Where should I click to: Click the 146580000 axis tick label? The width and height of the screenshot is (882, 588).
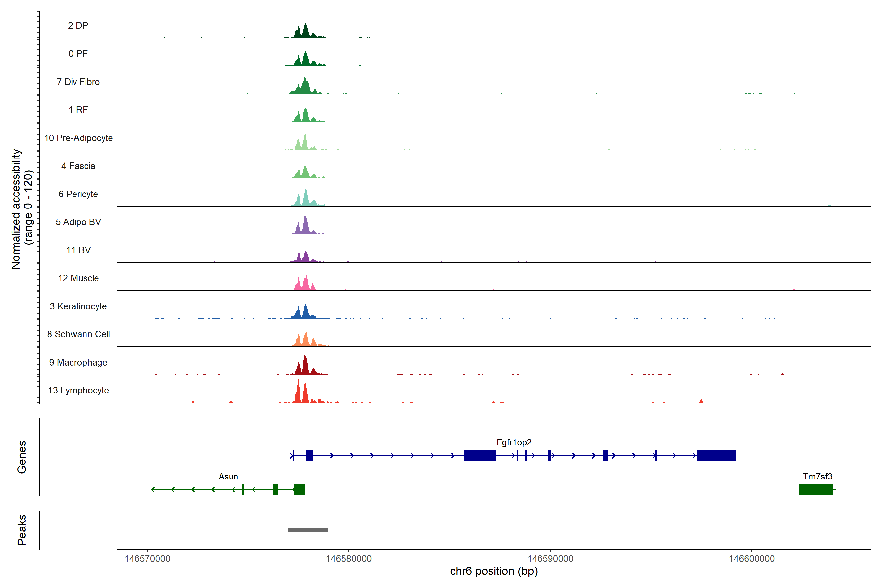(348, 558)
